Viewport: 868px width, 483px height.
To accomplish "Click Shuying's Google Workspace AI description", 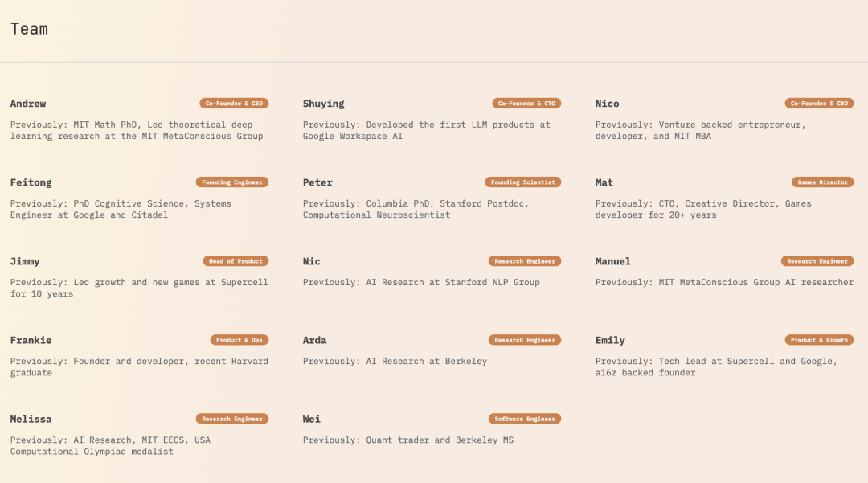I will click(x=426, y=130).
